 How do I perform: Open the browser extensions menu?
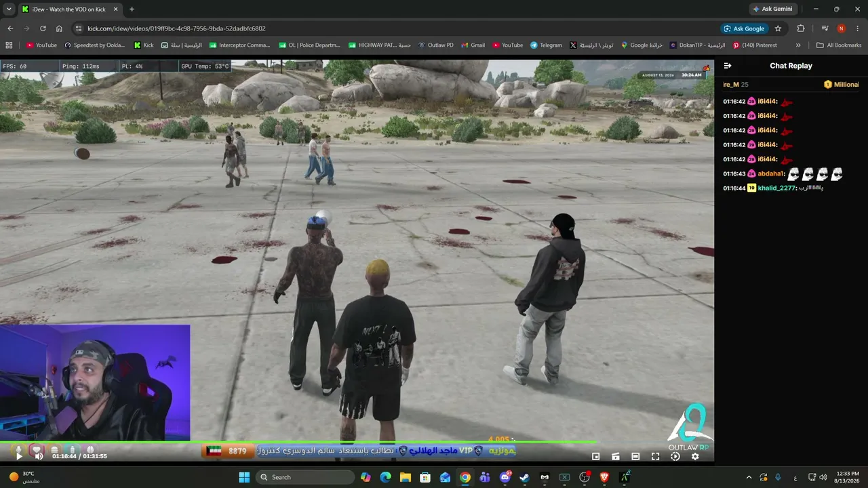(x=801, y=28)
